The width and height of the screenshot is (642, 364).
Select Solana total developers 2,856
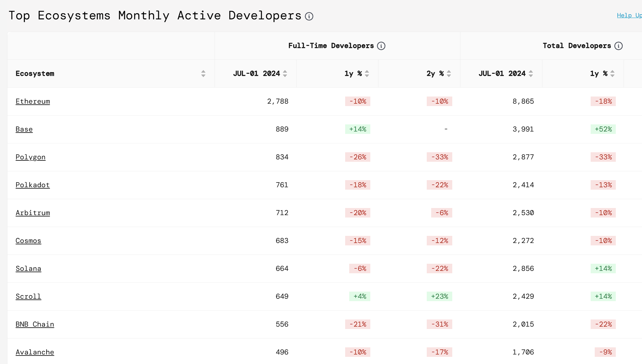point(523,268)
